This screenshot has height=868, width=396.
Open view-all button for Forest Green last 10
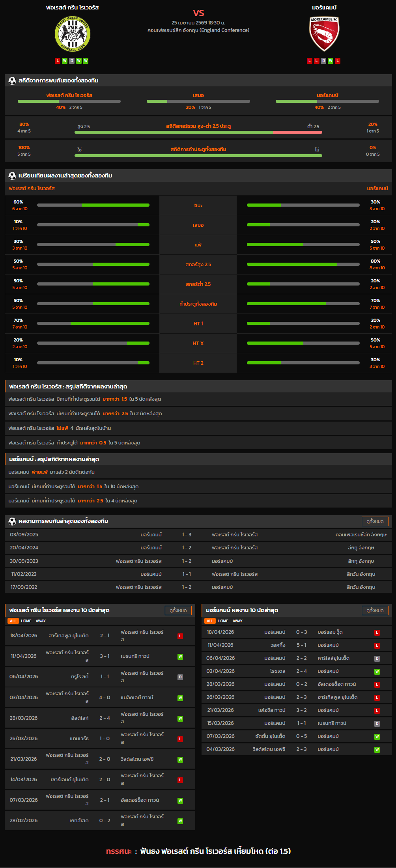coord(178,610)
